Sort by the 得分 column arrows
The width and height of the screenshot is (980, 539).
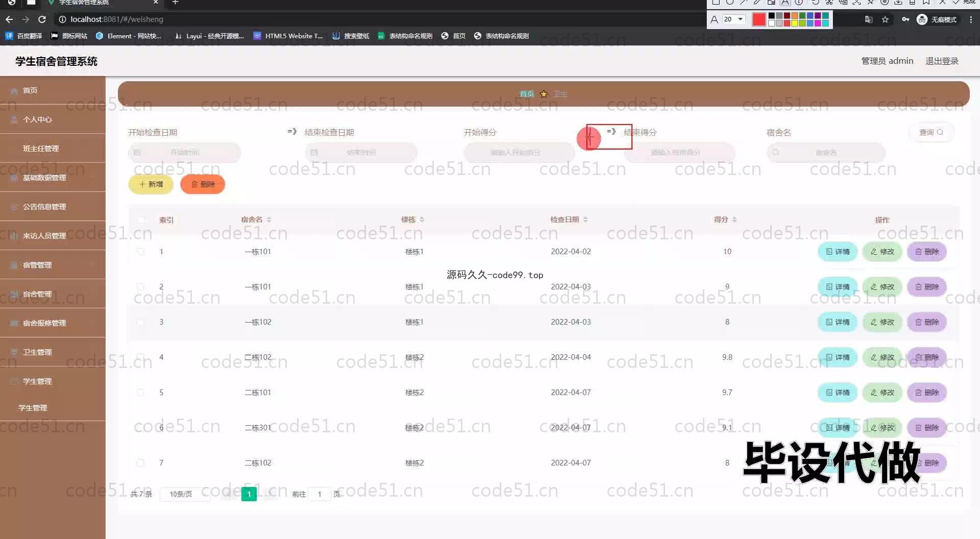point(734,220)
